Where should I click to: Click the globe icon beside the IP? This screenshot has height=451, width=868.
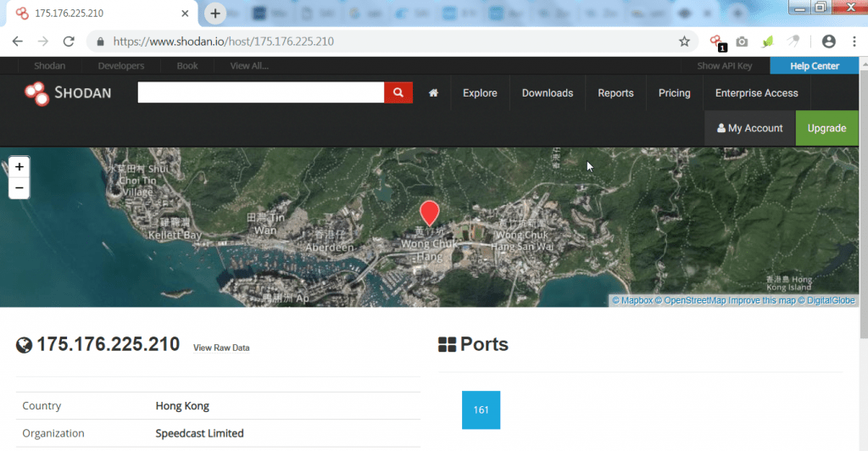24,345
